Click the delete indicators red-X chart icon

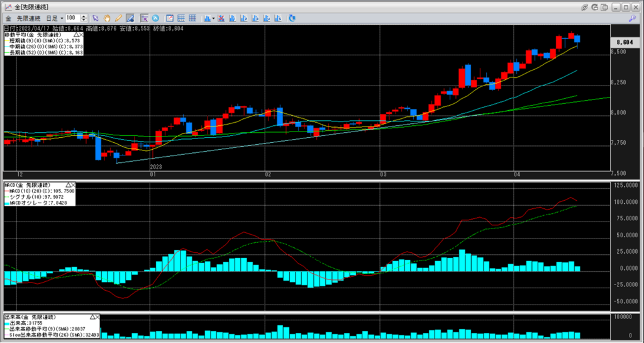click(221, 18)
